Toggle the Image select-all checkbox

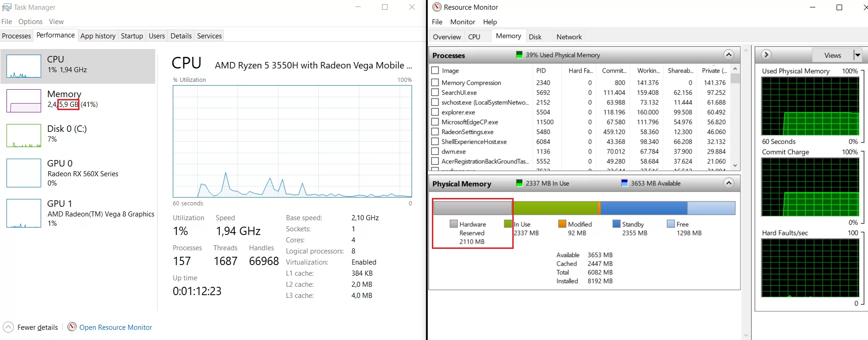point(435,70)
